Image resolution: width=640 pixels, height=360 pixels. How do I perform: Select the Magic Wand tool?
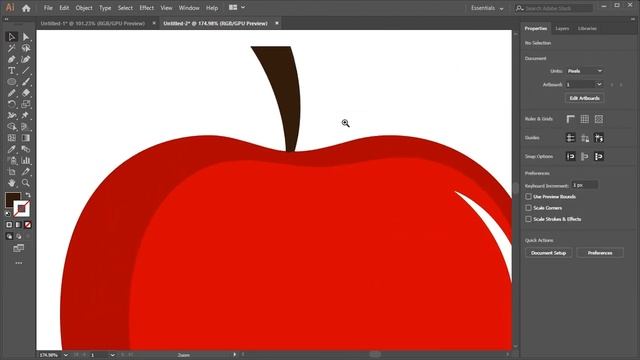click(x=12, y=49)
